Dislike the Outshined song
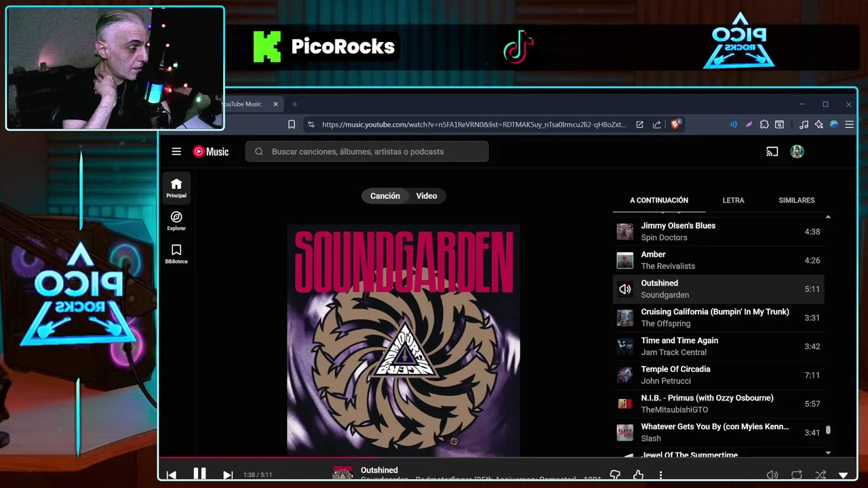 pos(615,475)
